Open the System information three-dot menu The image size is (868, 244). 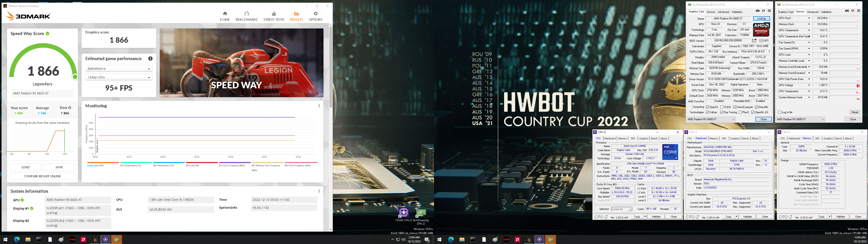[319, 191]
